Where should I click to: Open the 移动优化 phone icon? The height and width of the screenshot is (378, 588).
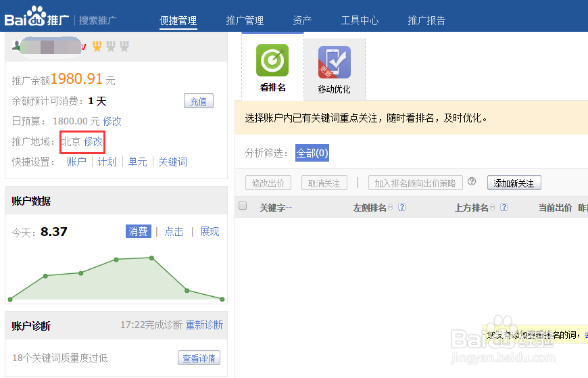pos(334,62)
